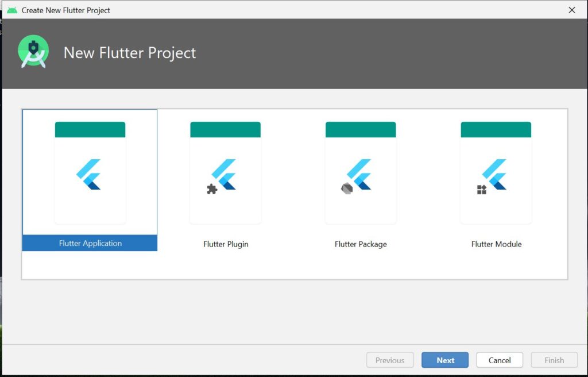Select the Flutter Application project icon

point(90,173)
